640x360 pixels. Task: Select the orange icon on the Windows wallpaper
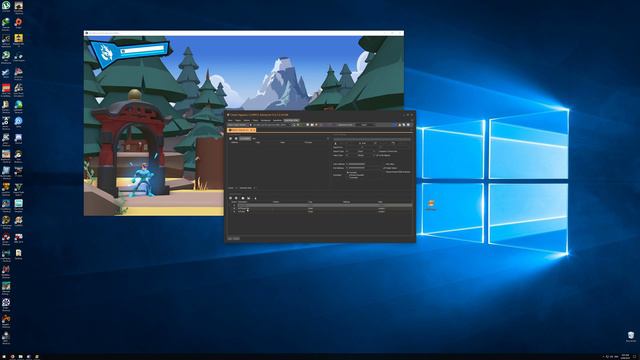(431, 204)
